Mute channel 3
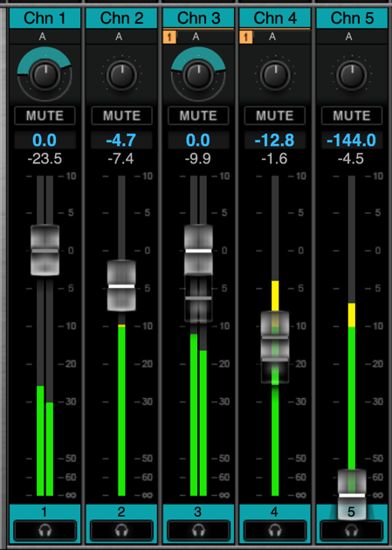 point(198,115)
